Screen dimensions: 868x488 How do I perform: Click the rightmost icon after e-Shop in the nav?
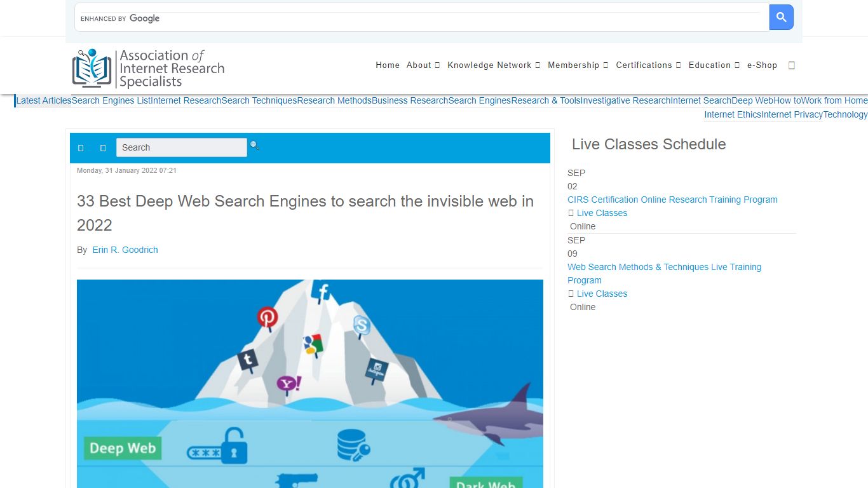[x=791, y=65]
